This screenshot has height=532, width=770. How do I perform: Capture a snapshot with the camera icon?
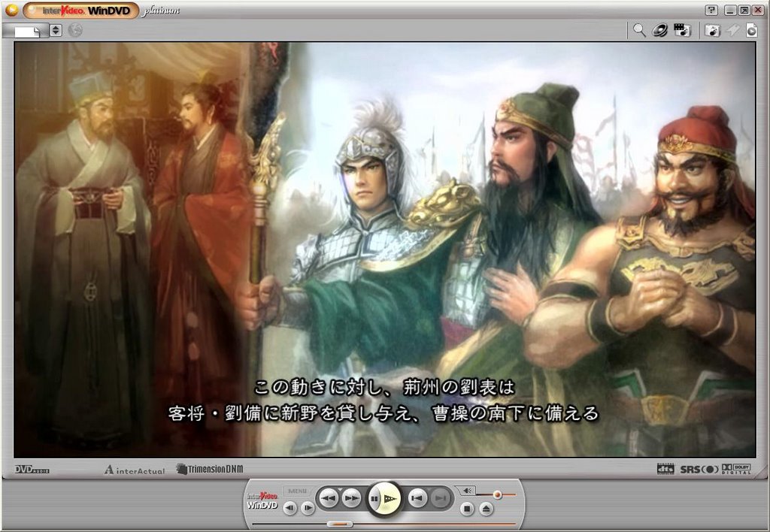coord(713,30)
